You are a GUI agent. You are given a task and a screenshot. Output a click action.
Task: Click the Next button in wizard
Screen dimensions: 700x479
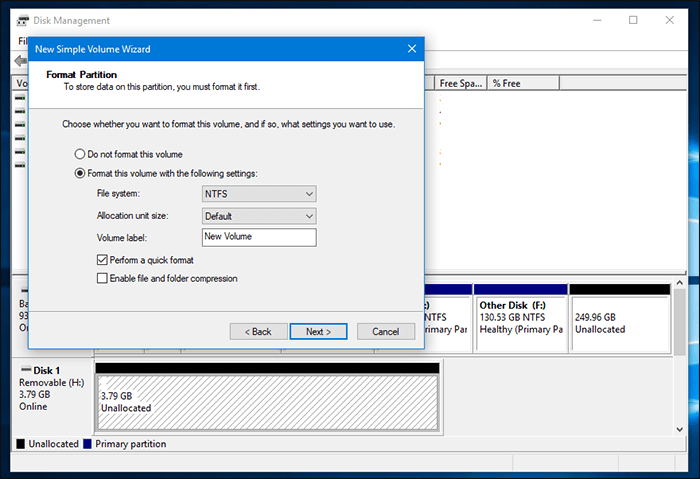318,331
